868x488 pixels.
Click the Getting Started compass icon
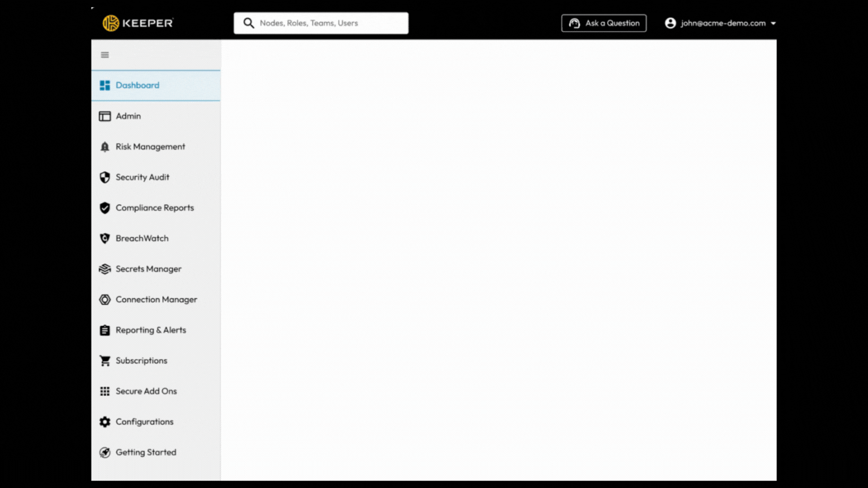(x=105, y=452)
